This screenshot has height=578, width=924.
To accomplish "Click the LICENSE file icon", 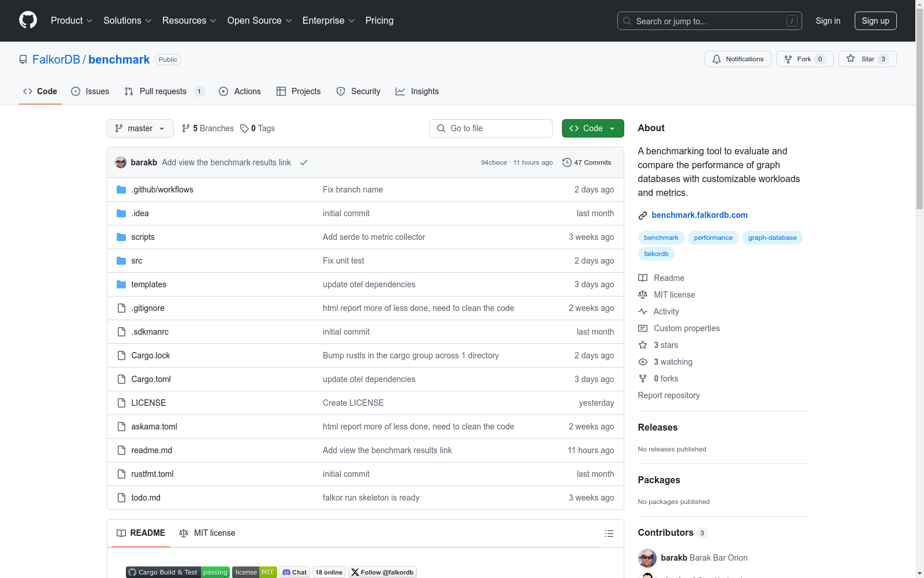I will (x=121, y=403).
